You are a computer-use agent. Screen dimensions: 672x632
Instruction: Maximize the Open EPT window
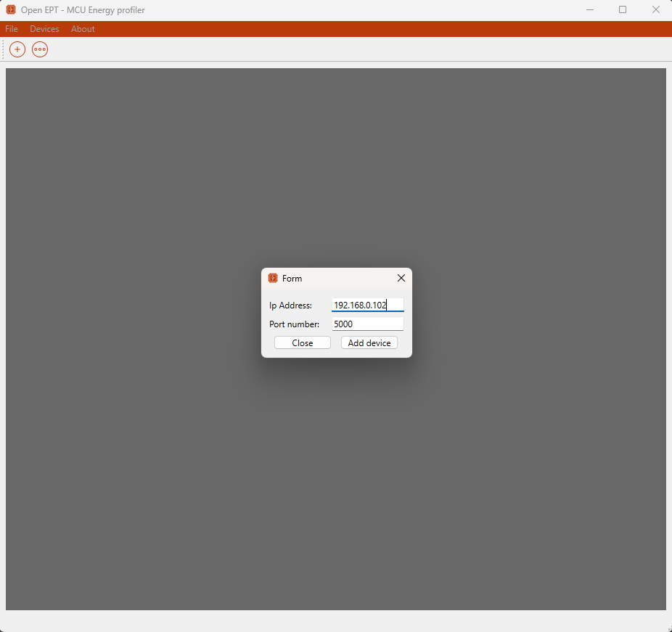tap(623, 9)
